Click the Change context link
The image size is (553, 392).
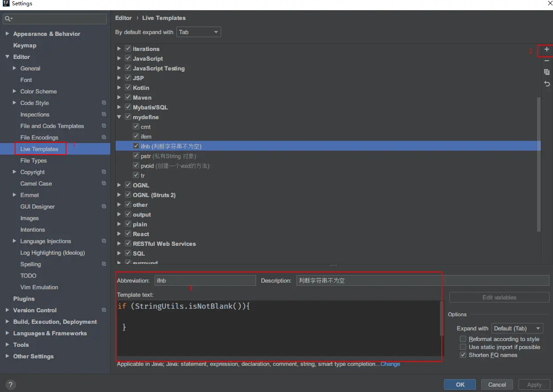click(390, 364)
